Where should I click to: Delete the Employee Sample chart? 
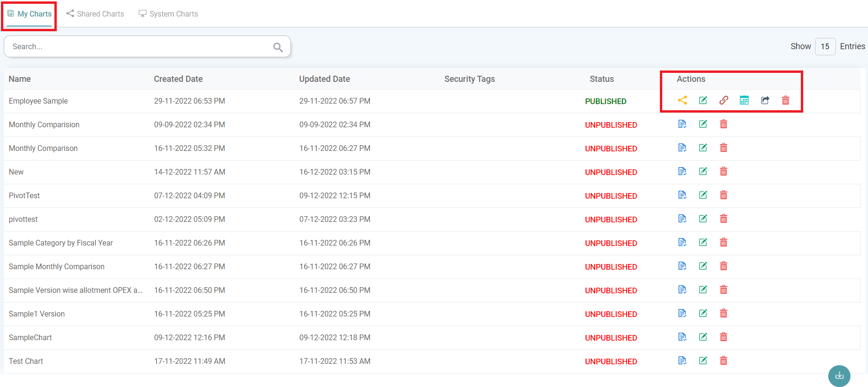click(785, 100)
